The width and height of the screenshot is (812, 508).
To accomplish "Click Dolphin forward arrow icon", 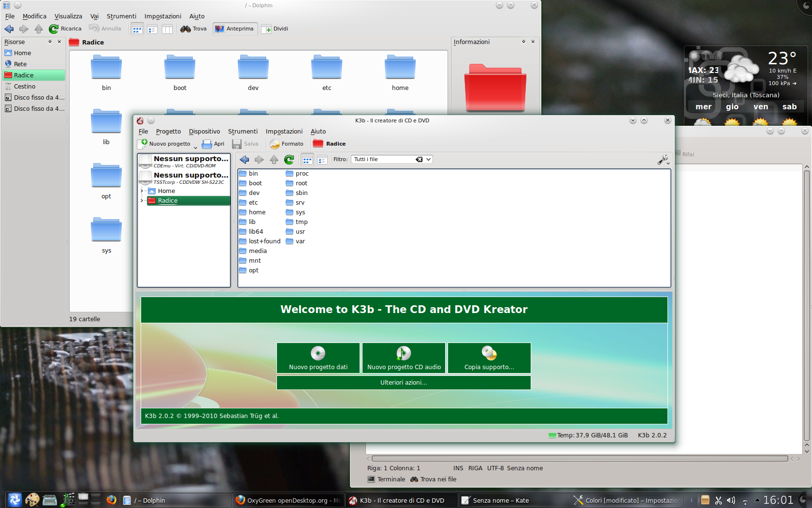I will coord(24,29).
